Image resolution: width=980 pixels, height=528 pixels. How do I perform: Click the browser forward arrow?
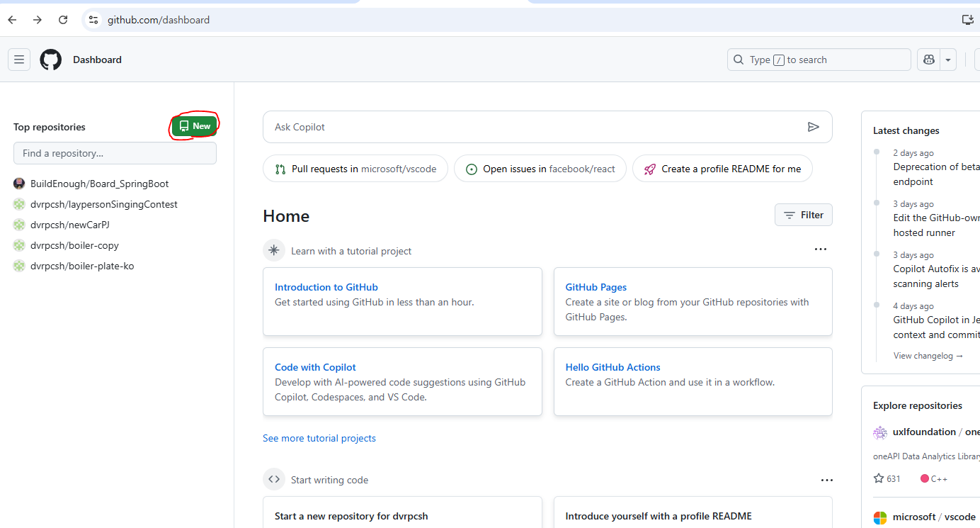click(x=38, y=20)
